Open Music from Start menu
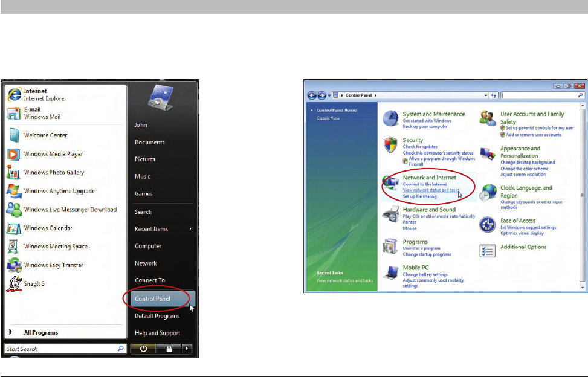 click(143, 176)
